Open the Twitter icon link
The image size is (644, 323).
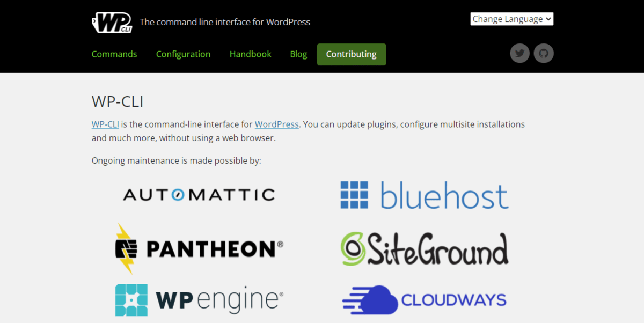tap(519, 53)
